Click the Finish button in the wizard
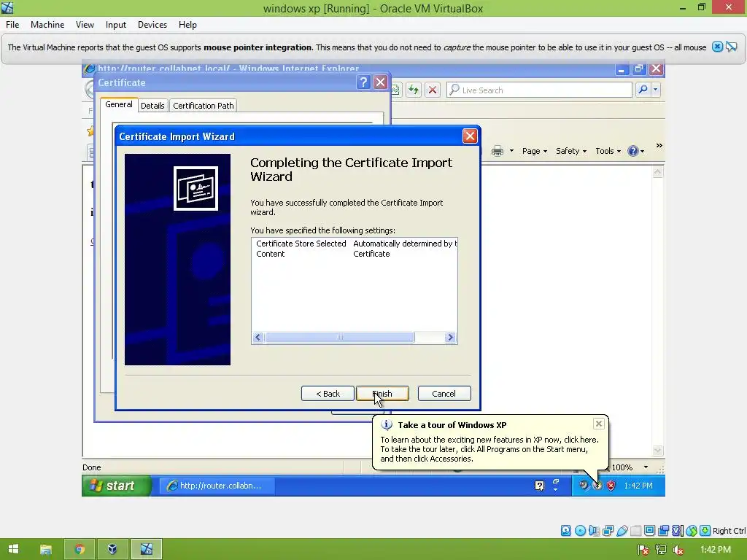 coord(382,394)
